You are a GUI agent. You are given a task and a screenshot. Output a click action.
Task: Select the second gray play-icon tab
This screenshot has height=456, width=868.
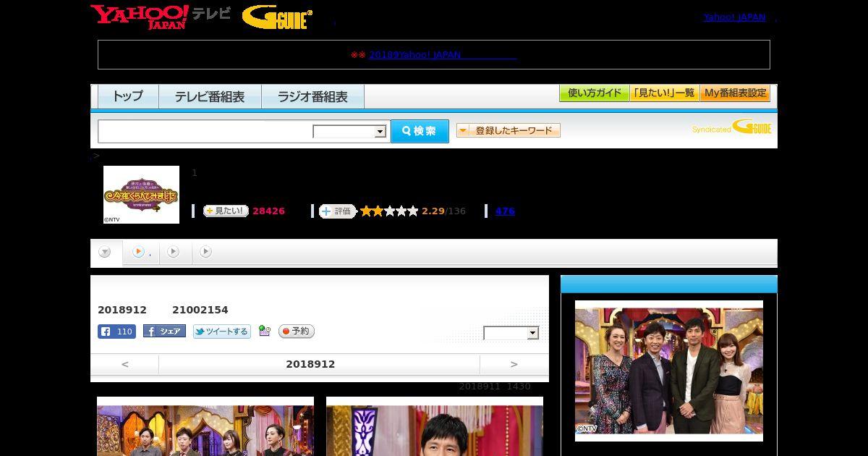[x=173, y=252]
